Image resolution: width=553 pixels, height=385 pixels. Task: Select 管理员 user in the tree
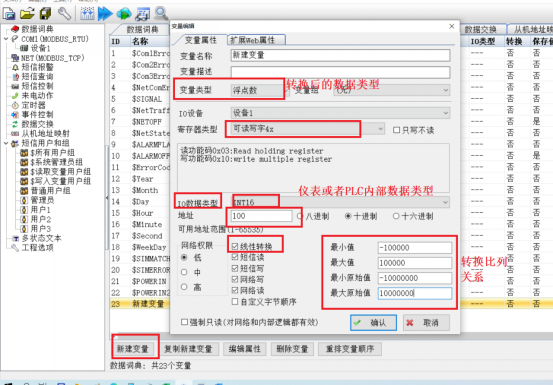(x=42, y=200)
